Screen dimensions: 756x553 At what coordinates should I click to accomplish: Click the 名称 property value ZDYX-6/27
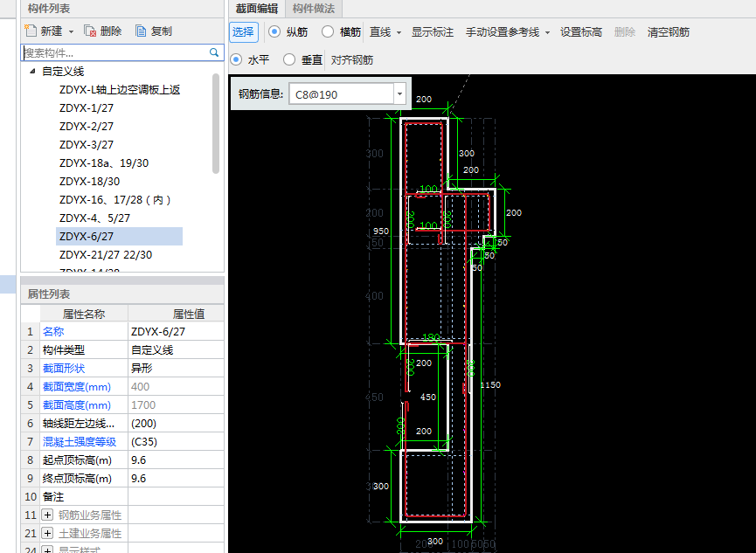[x=176, y=332]
